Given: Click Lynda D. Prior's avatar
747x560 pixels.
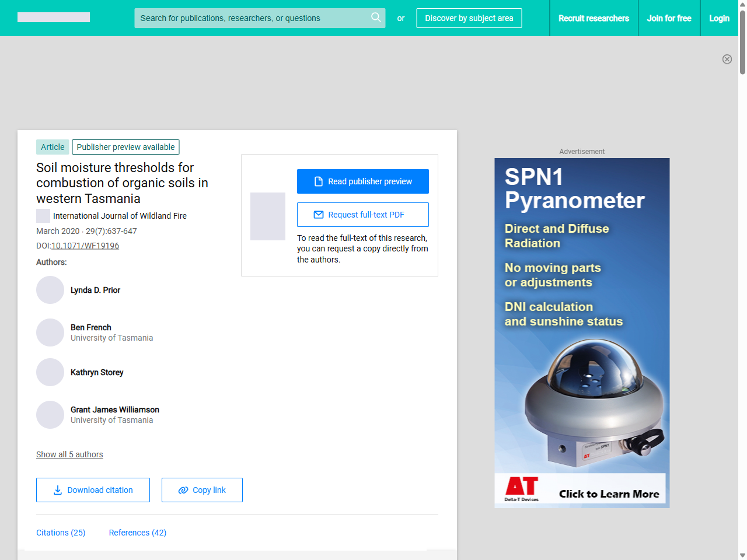Looking at the screenshot, I should click(50, 290).
